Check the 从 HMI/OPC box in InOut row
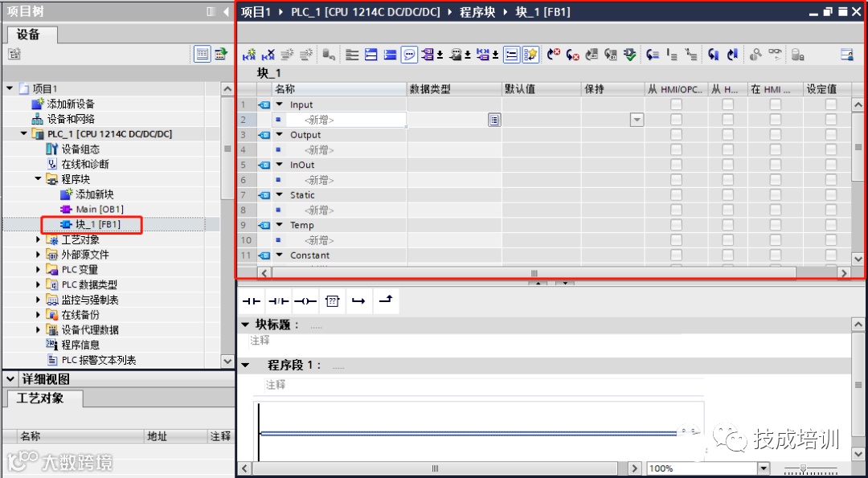Screen dimensions: 868x478 (676, 165)
